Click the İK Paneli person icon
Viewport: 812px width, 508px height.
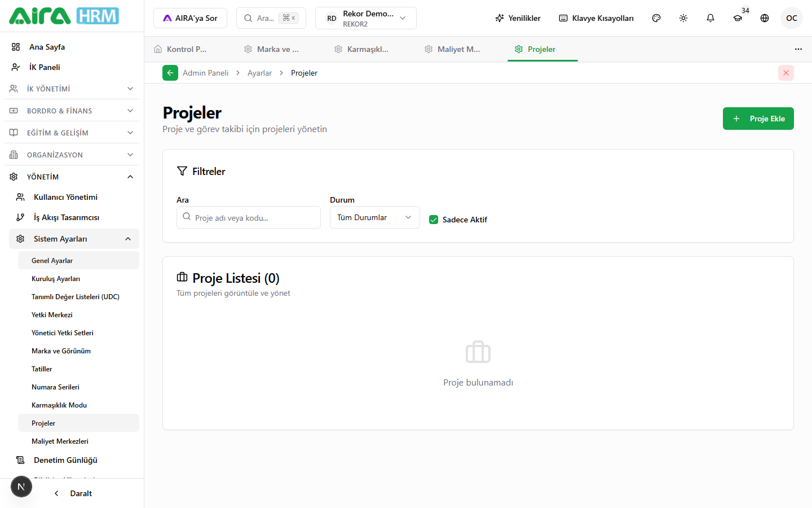[16, 67]
